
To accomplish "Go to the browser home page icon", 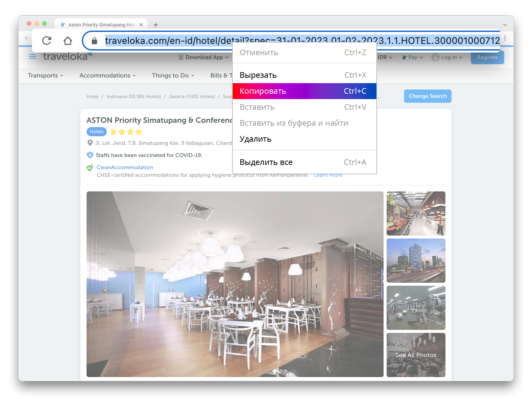I will click(68, 41).
